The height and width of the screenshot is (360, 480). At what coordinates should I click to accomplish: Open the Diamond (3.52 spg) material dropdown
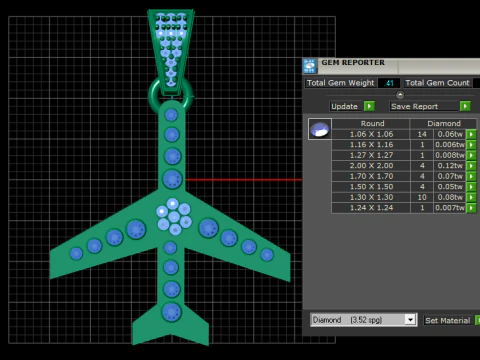pyautogui.click(x=410, y=320)
